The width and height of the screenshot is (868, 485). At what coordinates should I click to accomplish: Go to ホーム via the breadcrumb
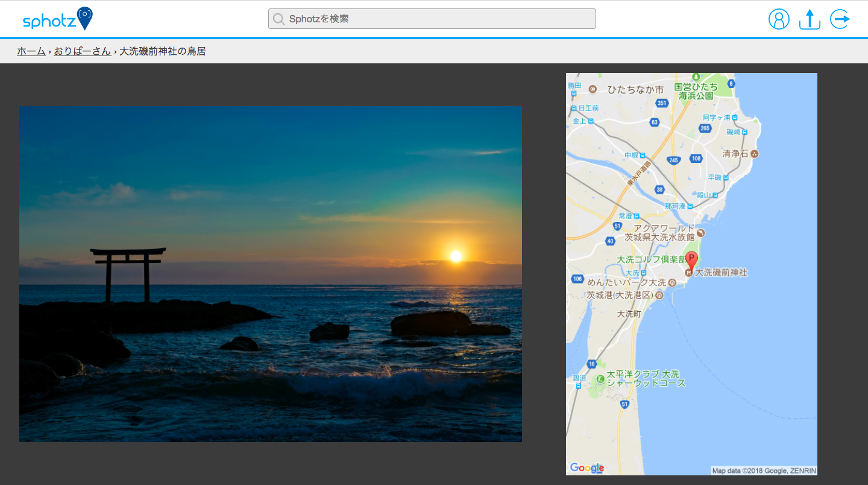(x=31, y=51)
